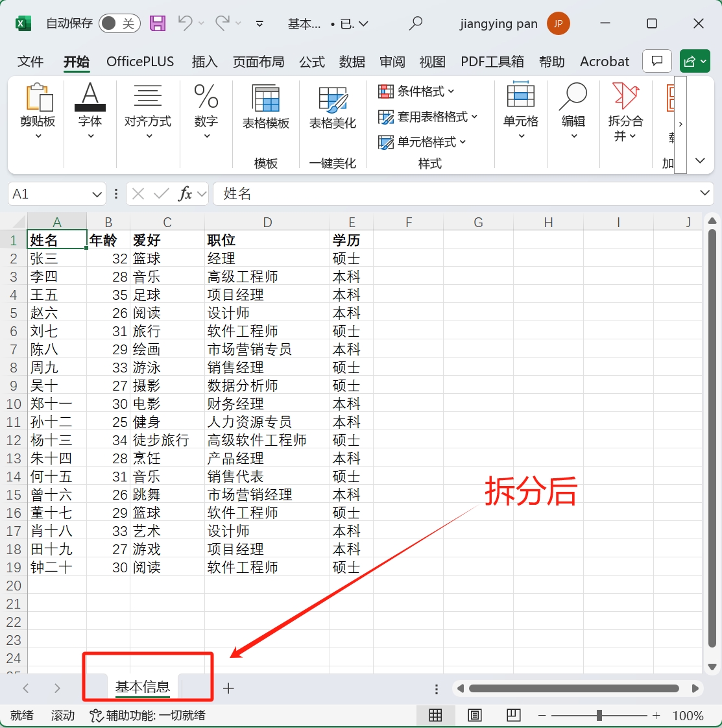This screenshot has height=728, width=722.
Task: Click the 拆分合并 split-merge tool
Action: click(625, 117)
